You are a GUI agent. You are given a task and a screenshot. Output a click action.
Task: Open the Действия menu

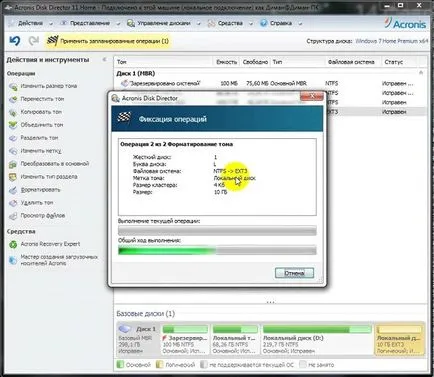pos(30,23)
